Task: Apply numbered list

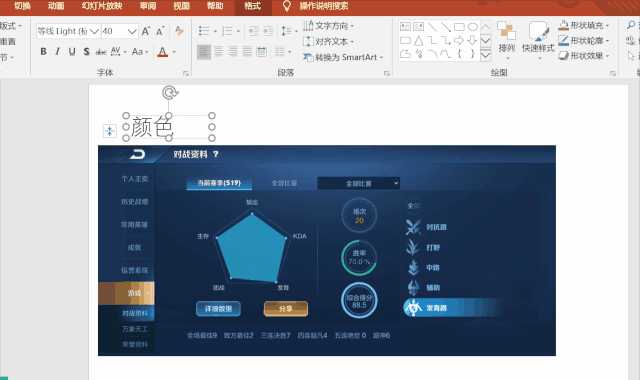Action: coord(227,31)
